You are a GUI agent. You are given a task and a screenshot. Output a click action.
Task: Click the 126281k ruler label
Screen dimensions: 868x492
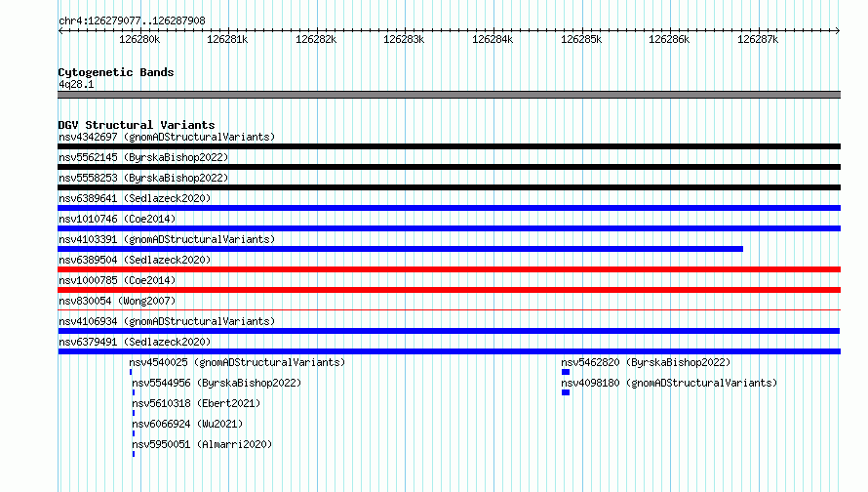227,39
